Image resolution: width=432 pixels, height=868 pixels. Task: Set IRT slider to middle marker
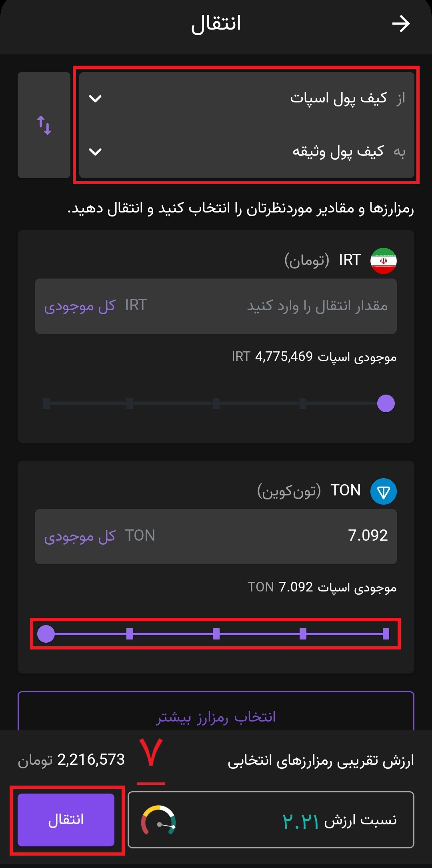point(216,403)
